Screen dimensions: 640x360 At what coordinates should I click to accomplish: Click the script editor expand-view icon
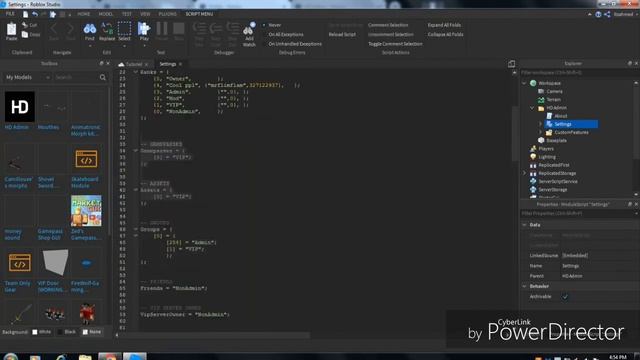pos(511,64)
